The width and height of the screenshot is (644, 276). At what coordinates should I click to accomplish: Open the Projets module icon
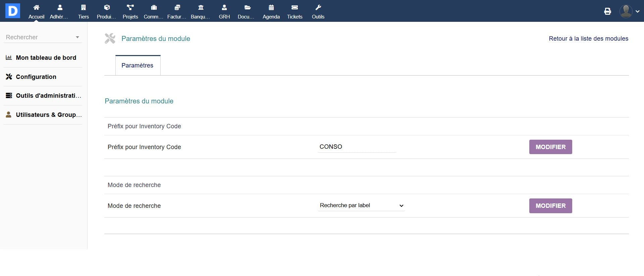[130, 8]
